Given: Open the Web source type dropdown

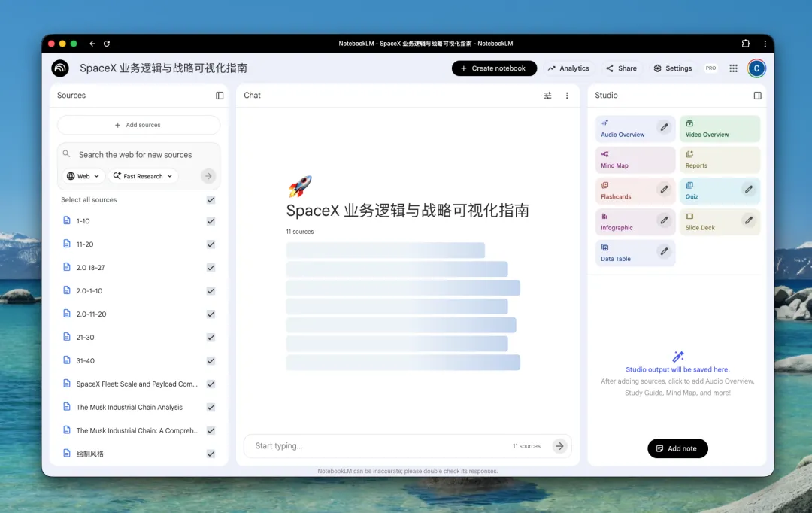Looking at the screenshot, I should click(x=83, y=176).
